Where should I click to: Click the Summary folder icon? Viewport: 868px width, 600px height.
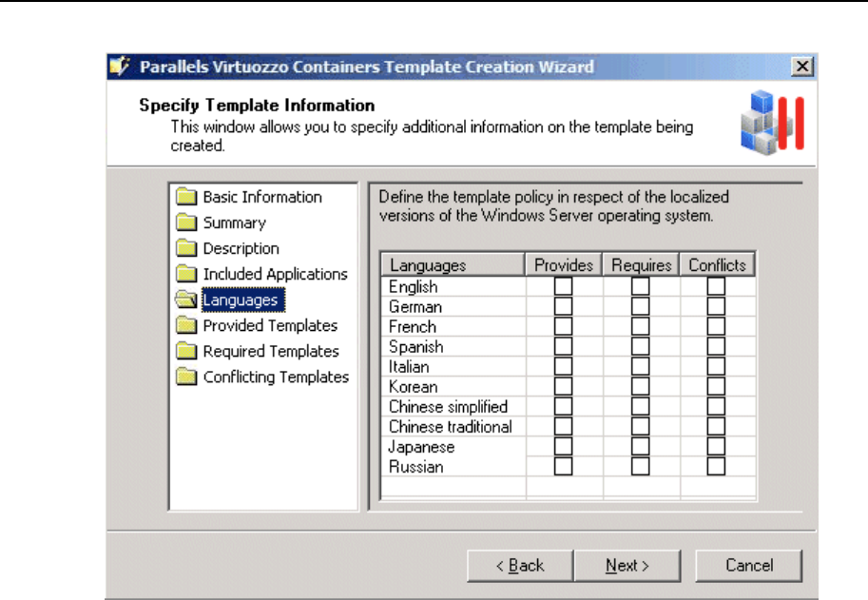coord(186,223)
